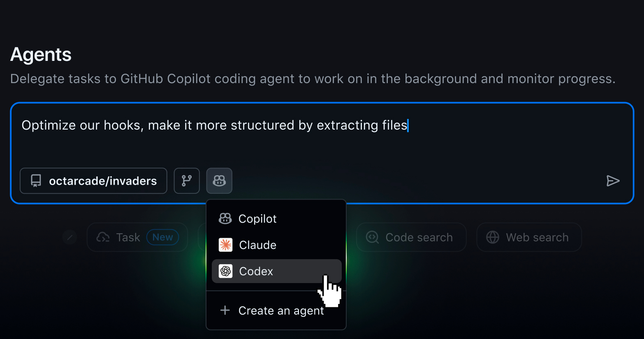The height and width of the screenshot is (339, 644).
Task: Click the New badge on the Task pill
Action: pos(163,237)
